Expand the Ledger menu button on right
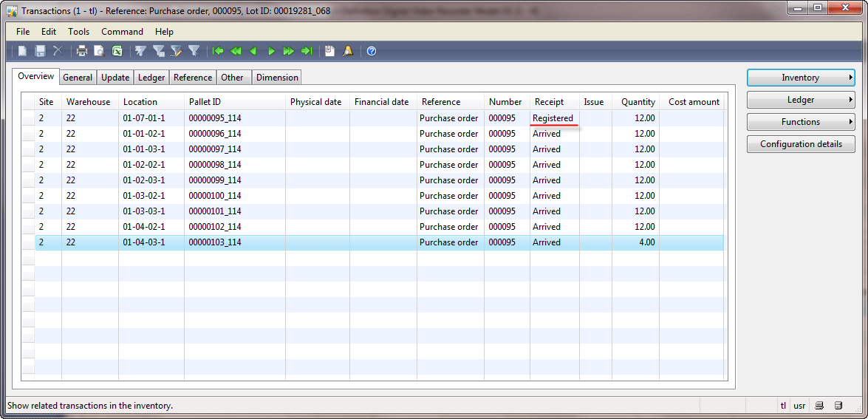The image size is (868, 419). 801,100
